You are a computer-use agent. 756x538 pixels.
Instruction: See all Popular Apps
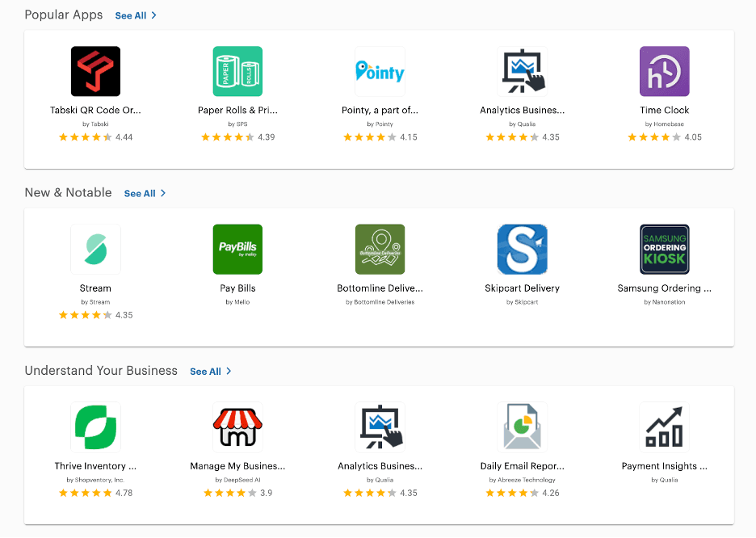pos(135,15)
